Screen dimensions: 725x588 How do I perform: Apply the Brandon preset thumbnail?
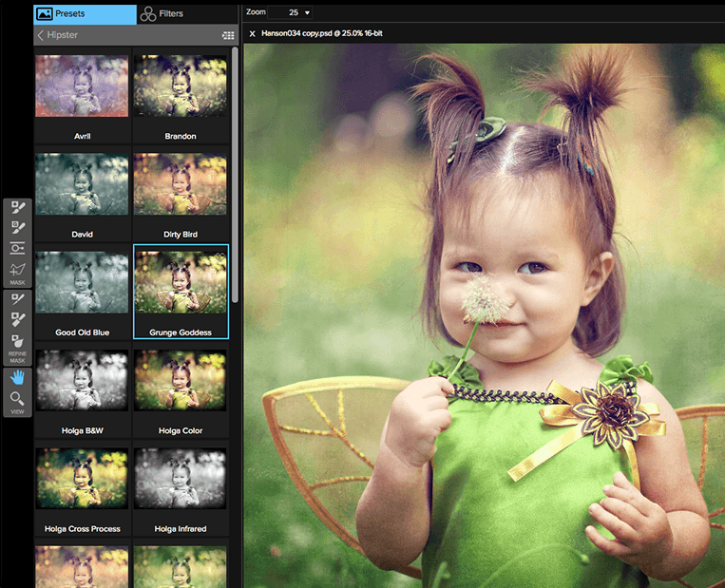(181, 86)
